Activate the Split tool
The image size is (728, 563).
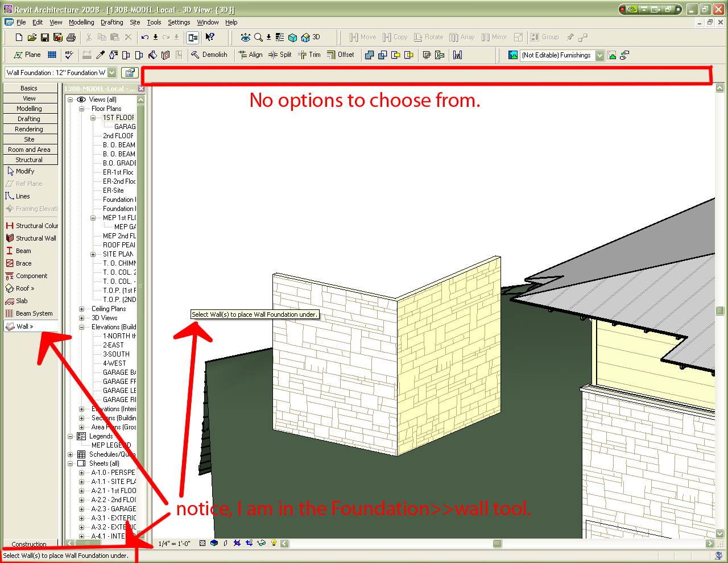(280, 55)
